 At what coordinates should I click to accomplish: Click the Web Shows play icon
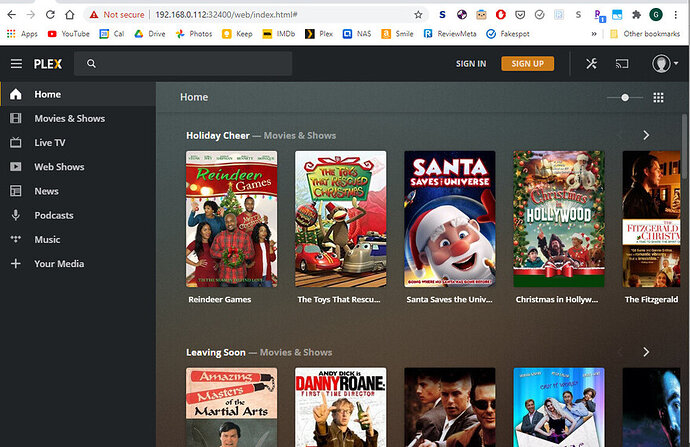[x=16, y=167]
